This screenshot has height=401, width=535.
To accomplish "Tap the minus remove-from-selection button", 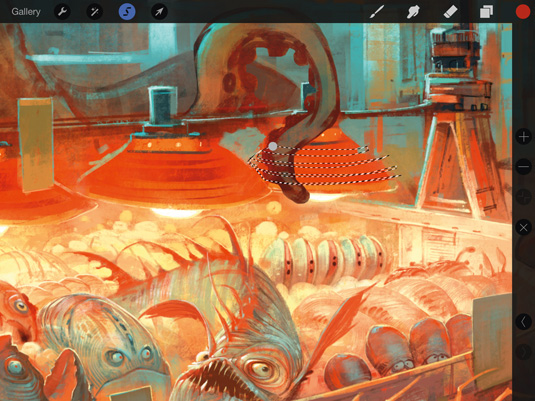I will coord(523,167).
